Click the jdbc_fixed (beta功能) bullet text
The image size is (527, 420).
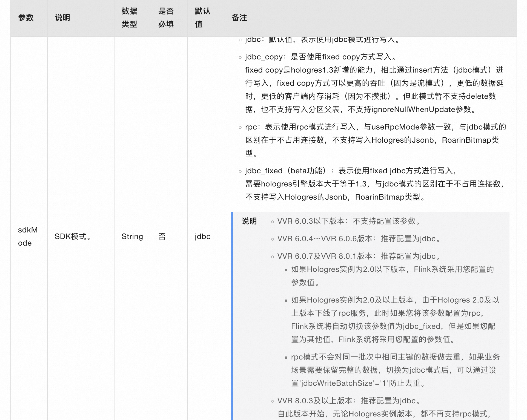351,171
